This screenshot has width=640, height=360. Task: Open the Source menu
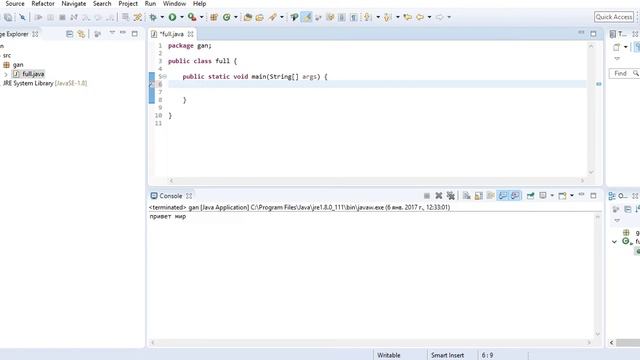(15, 4)
